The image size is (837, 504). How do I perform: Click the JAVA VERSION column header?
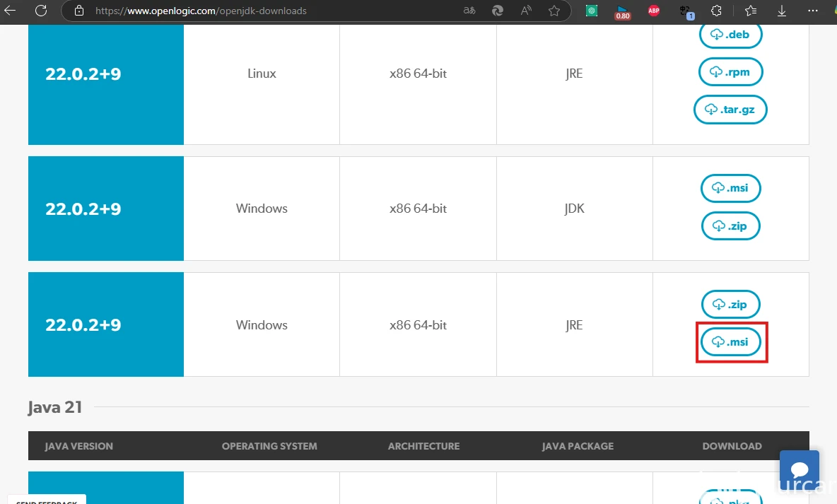coord(79,446)
